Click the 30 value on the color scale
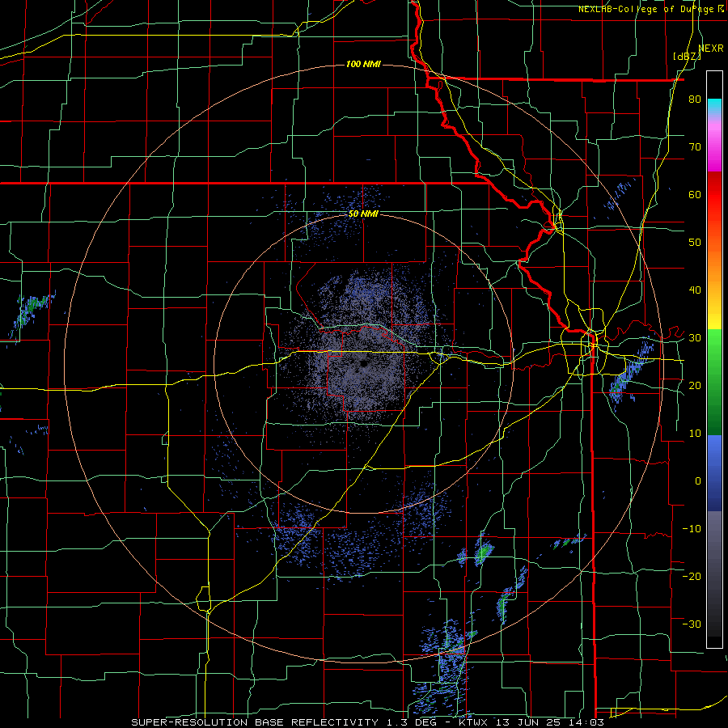Image resolution: width=728 pixels, height=728 pixels. (695, 338)
